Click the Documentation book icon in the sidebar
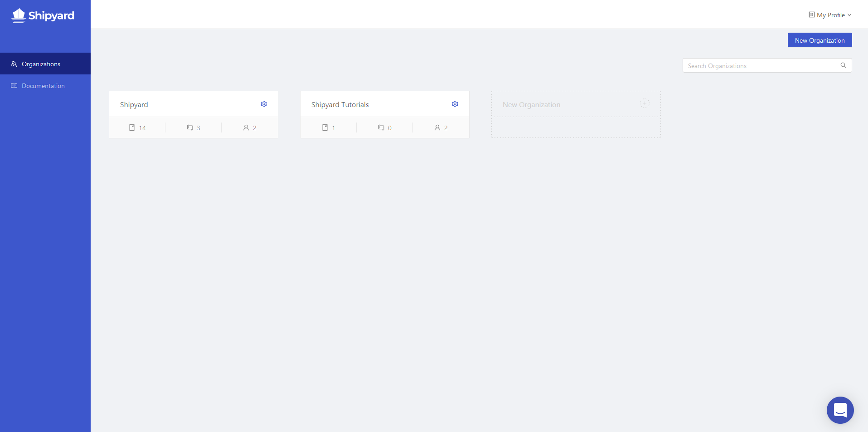This screenshot has width=868, height=432. tap(14, 86)
